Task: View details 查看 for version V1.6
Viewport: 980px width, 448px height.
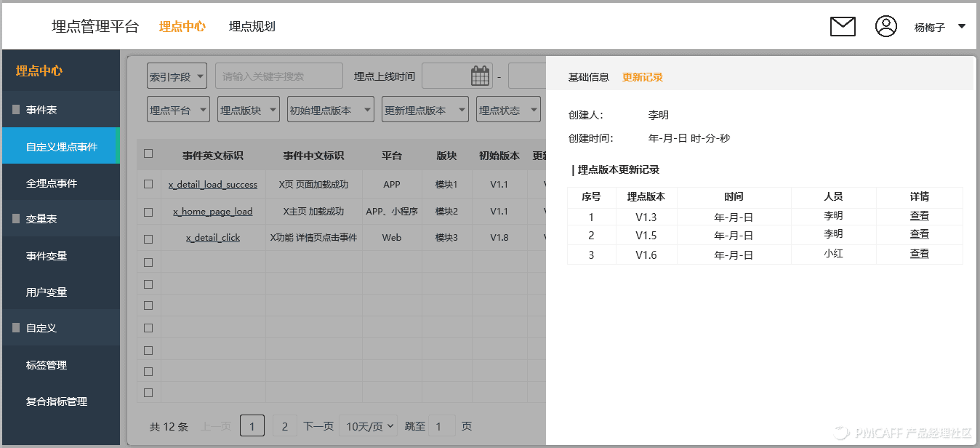Action: coord(920,254)
